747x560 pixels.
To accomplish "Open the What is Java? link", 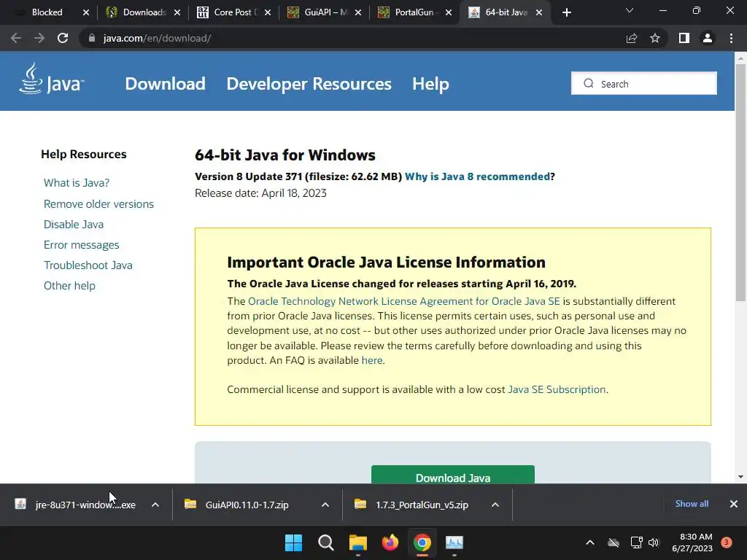I will click(76, 183).
